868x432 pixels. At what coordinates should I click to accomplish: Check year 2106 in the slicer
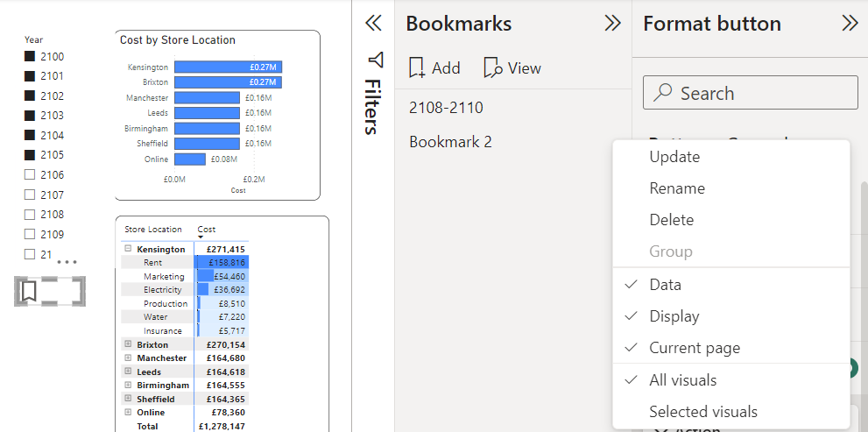click(x=30, y=175)
